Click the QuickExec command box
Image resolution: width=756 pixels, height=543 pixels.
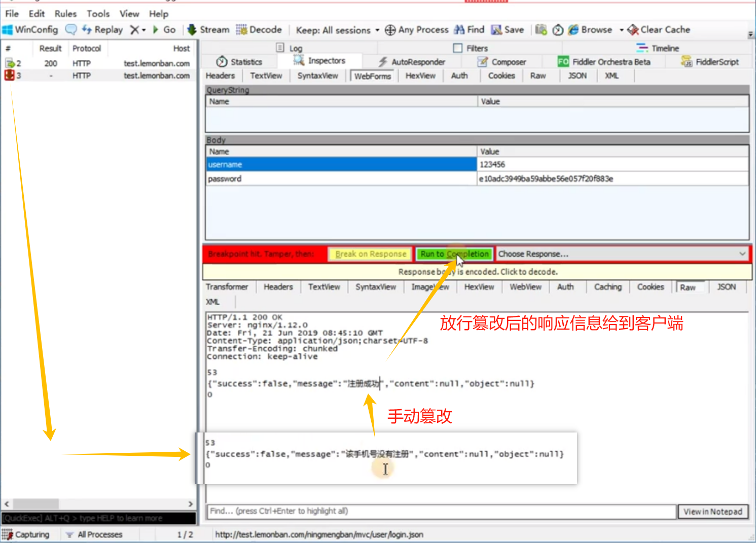(98, 518)
